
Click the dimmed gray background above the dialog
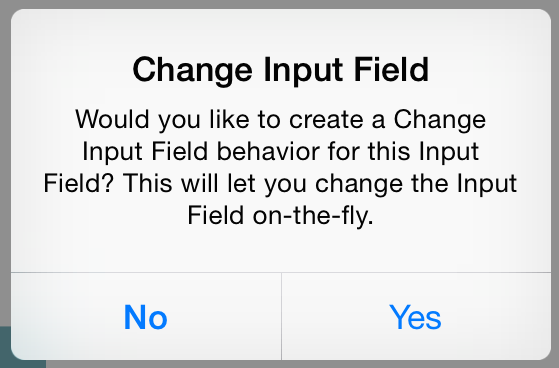point(280,4)
